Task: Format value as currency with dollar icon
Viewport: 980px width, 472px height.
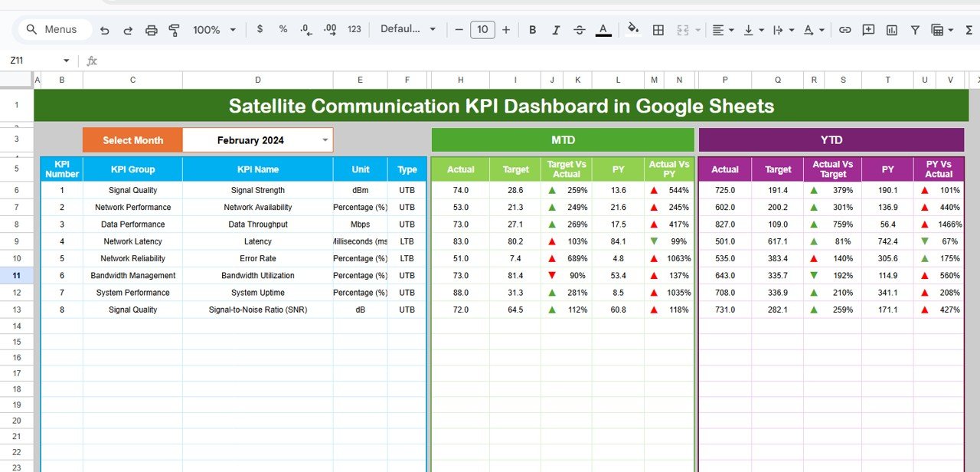Action: click(x=260, y=29)
